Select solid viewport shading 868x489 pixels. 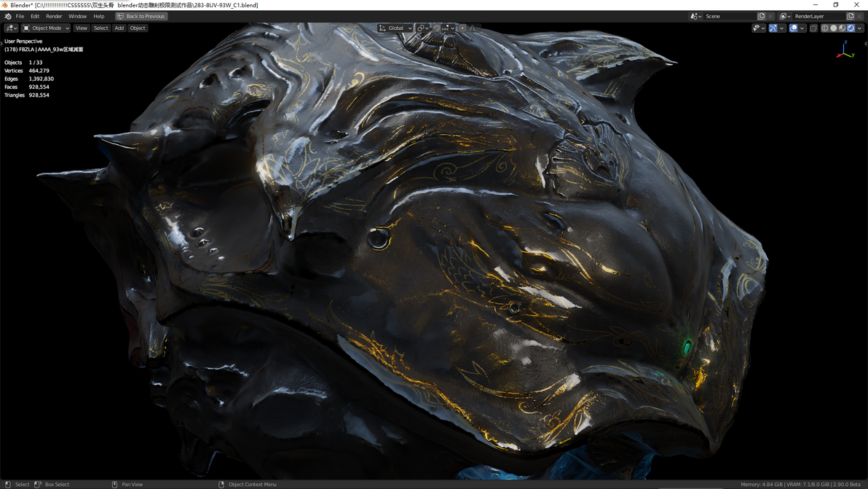(834, 28)
